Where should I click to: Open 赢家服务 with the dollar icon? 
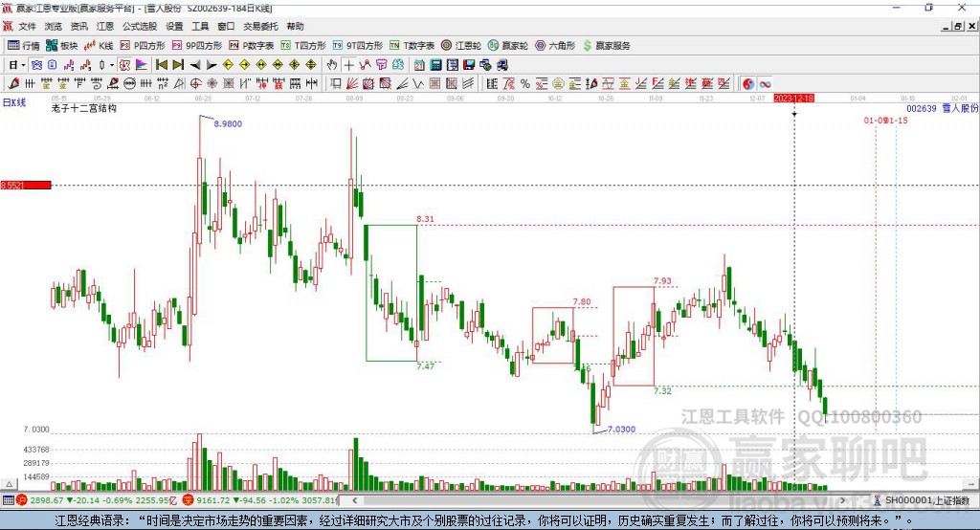606,46
